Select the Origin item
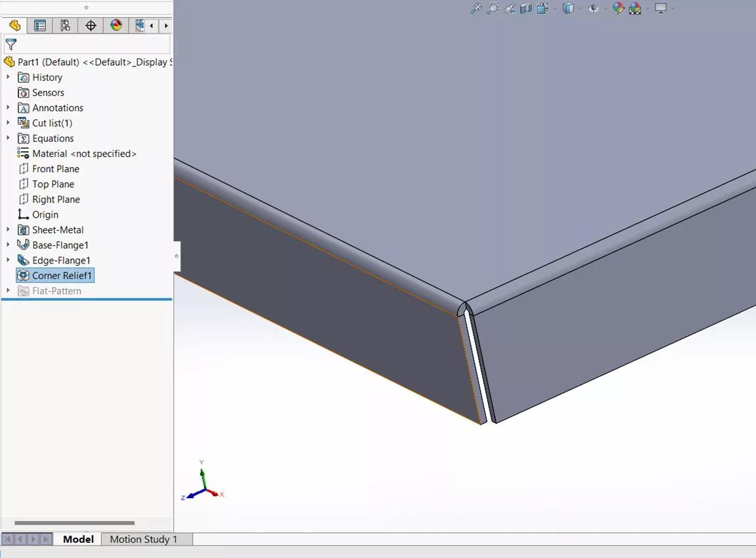 click(38, 215)
